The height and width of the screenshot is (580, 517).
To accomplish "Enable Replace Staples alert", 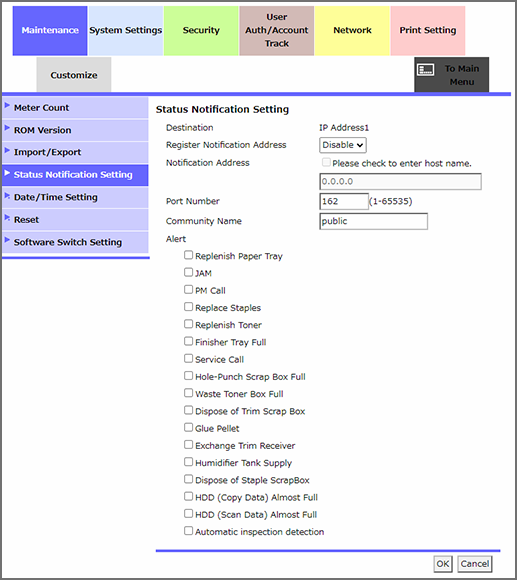I will pos(189,307).
